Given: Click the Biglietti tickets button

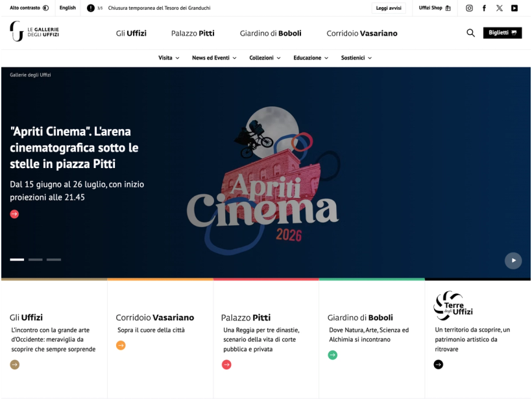Looking at the screenshot, I should click(503, 33).
